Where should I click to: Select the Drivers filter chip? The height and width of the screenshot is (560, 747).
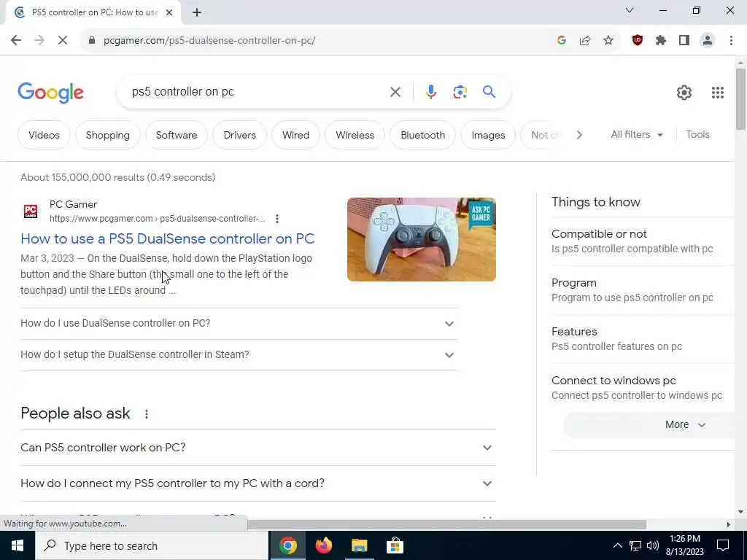coord(239,135)
